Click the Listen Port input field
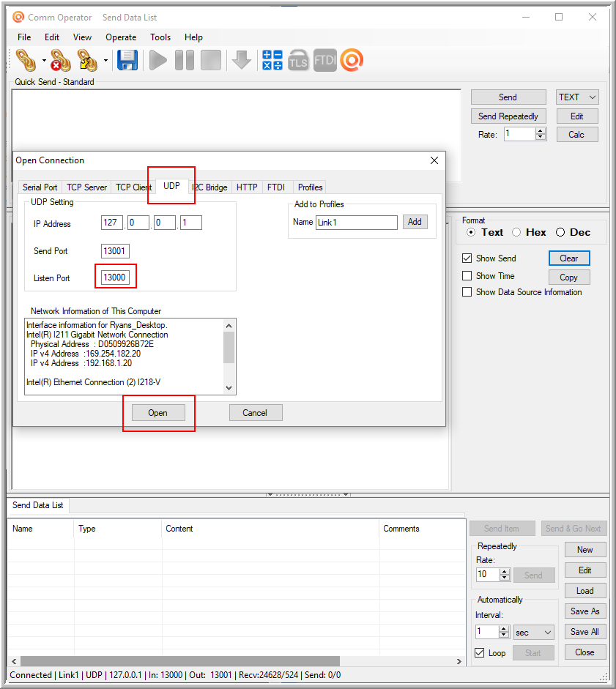This screenshot has width=616, height=689. coord(115,278)
